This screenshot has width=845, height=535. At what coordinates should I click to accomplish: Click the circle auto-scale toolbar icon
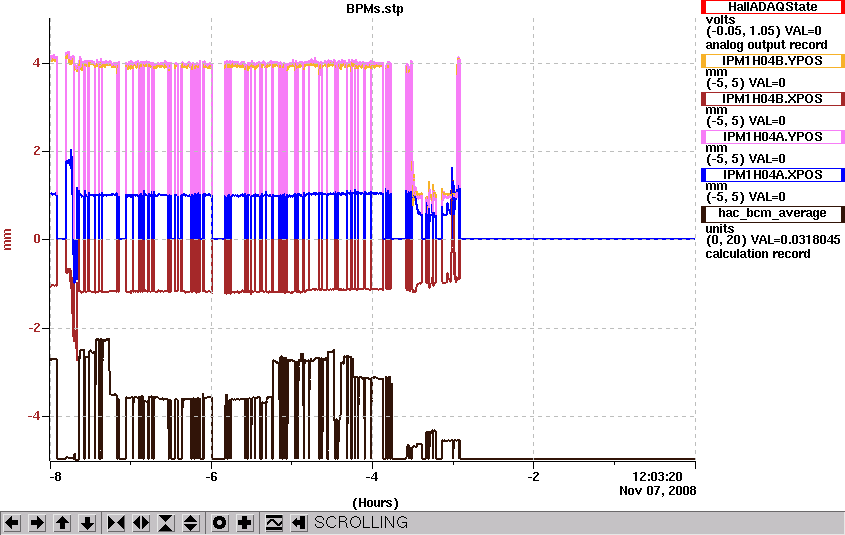click(220, 523)
